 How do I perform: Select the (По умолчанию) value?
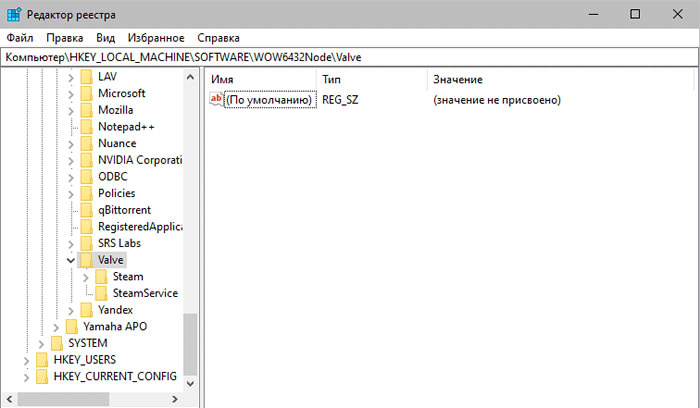coord(269,100)
